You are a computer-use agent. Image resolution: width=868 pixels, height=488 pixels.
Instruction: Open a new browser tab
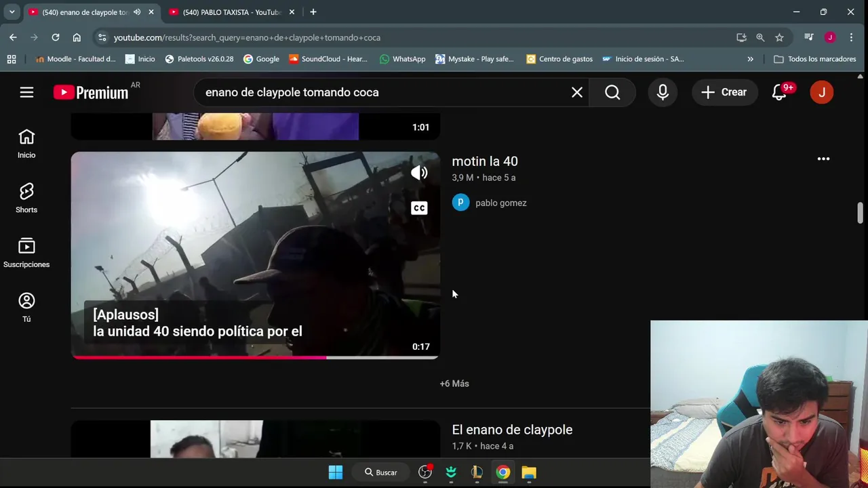click(313, 12)
